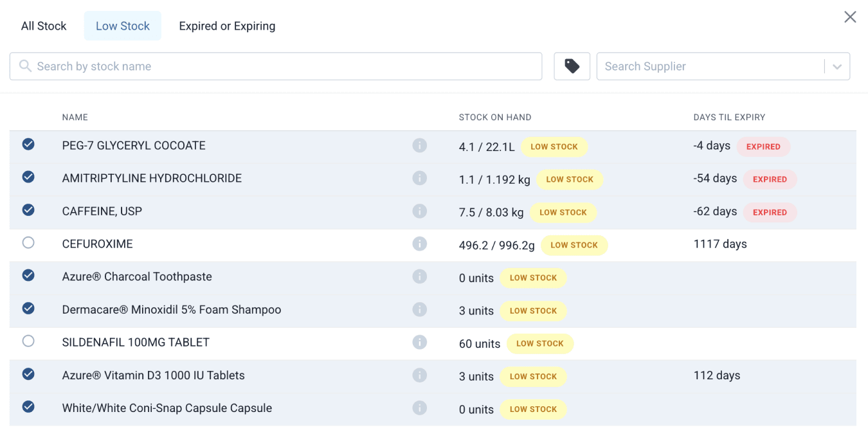Image resolution: width=868 pixels, height=439 pixels.
Task: Click the 4.1 / 22.1L stock value
Action: pyautogui.click(x=487, y=147)
